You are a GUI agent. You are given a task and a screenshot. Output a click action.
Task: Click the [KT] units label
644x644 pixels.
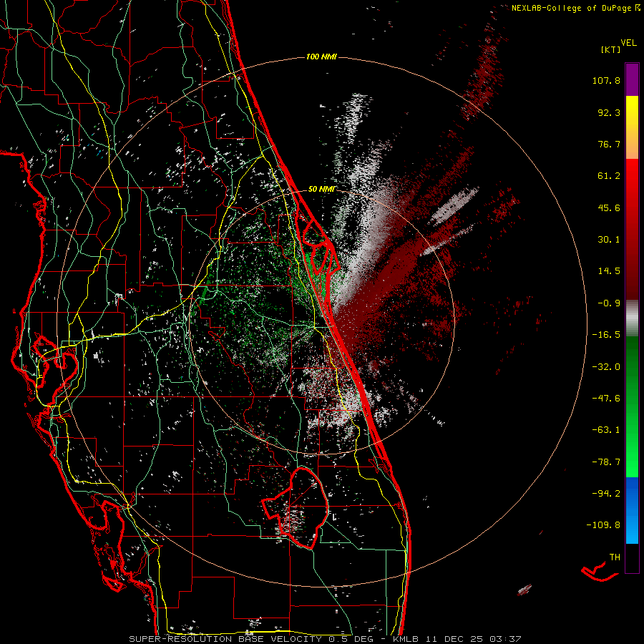tap(611, 49)
